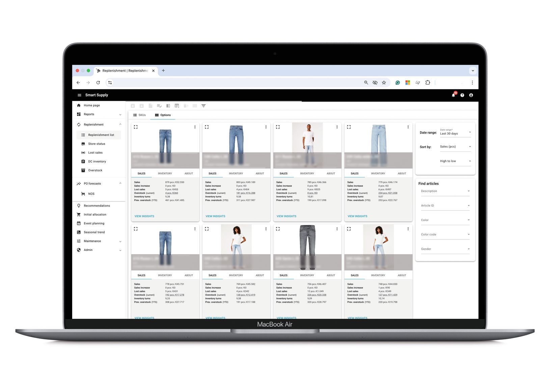Open the Article ID filter dropdown
550x392 pixels.
(445, 206)
